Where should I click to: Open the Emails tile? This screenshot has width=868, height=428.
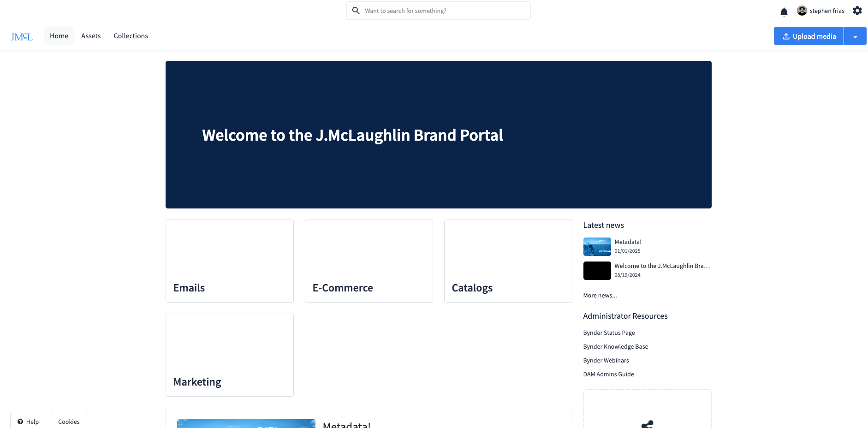tap(230, 261)
